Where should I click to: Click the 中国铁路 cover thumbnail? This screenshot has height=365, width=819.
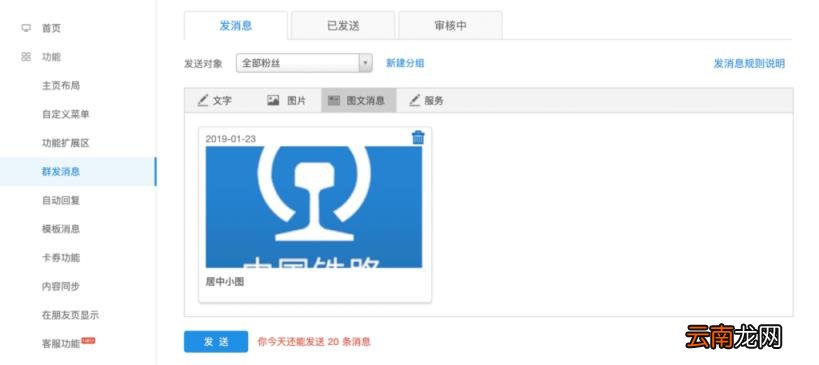point(313,207)
